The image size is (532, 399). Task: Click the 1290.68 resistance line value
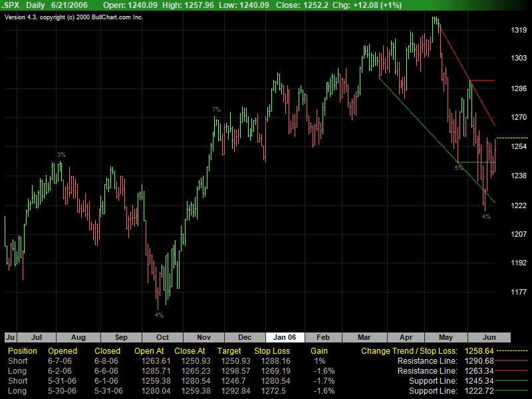[479, 361]
